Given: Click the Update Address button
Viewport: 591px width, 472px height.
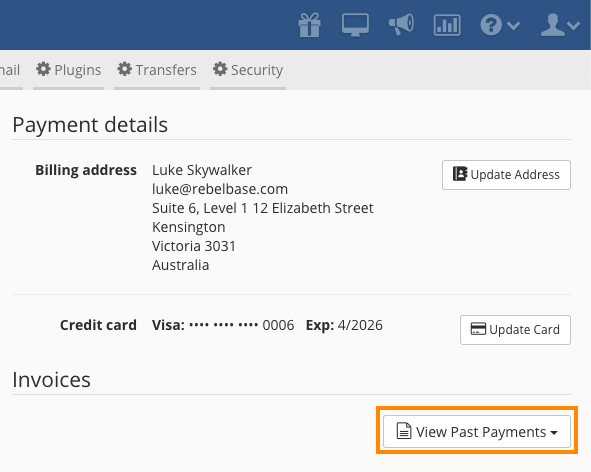Looking at the screenshot, I should [506, 175].
